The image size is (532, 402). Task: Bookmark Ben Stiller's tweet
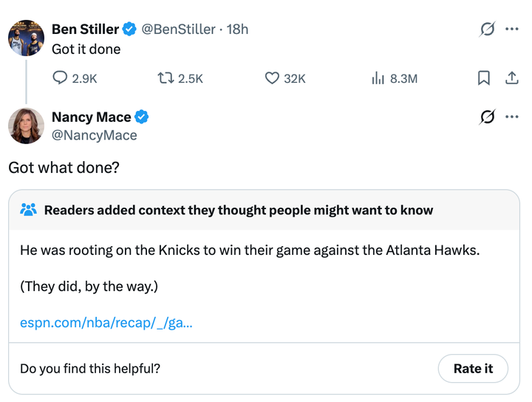[484, 78]
